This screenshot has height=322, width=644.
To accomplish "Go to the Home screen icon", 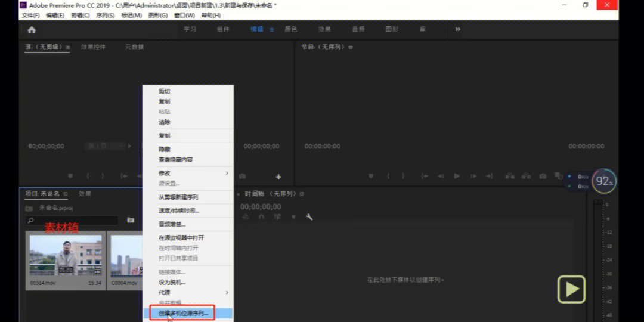I will pyautogui.click(x=32, y=30).
